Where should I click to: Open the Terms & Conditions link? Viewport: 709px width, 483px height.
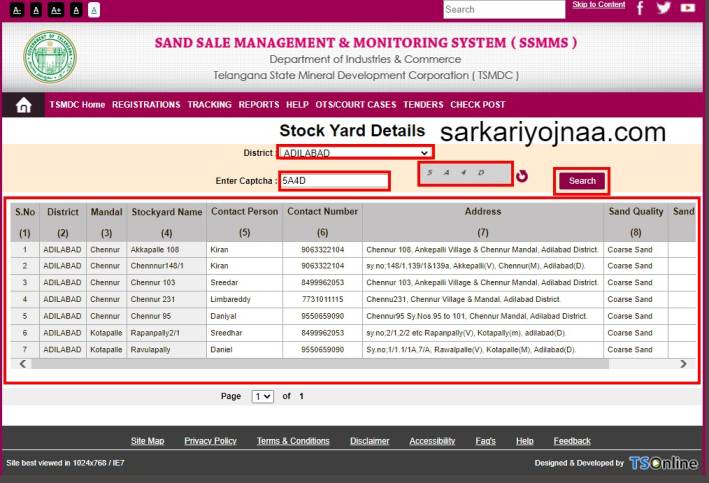pos(293,441)
